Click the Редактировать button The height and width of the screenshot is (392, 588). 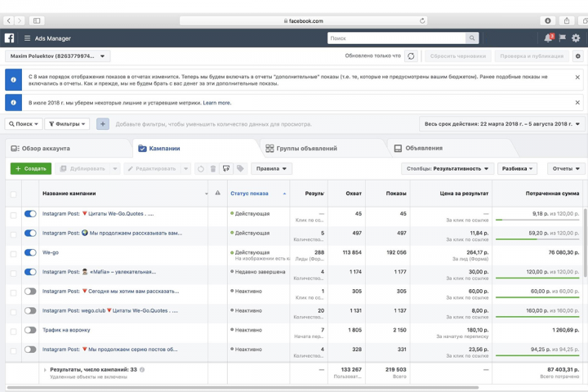coord(152,169)
